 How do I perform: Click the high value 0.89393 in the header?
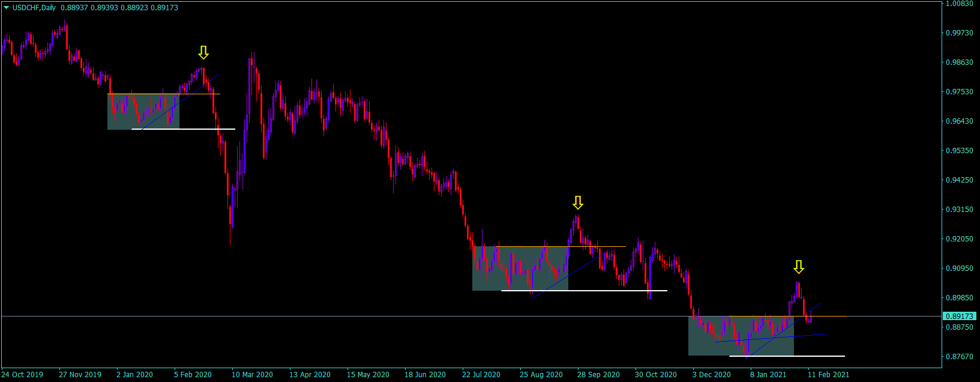click(104, 8)
